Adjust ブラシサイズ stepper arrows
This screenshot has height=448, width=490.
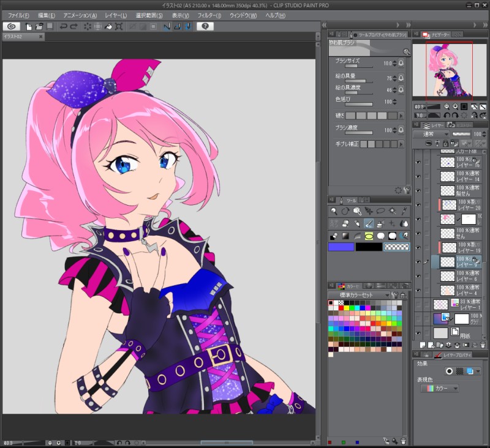394,64
